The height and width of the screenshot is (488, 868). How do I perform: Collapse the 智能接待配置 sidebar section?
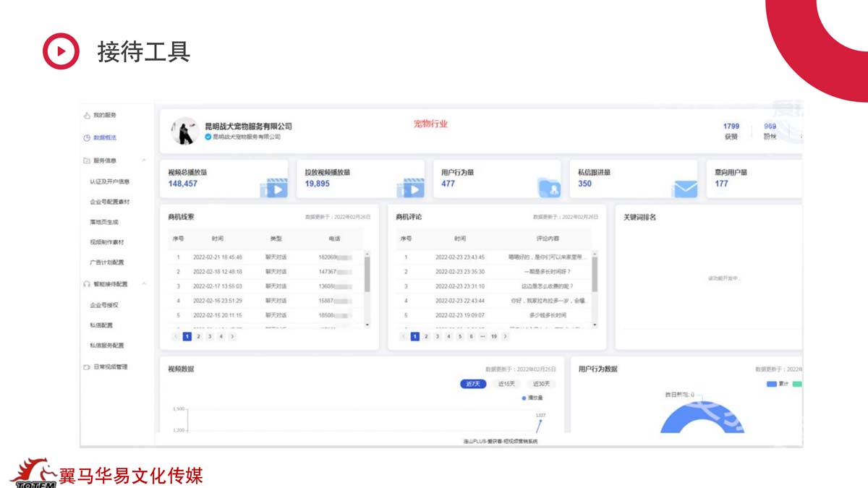point(144,284)
